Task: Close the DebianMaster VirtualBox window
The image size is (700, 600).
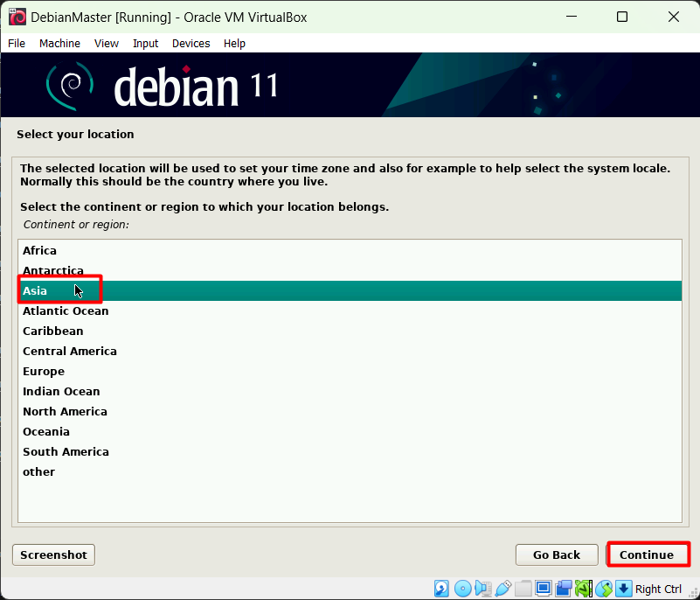Action: 673,17
